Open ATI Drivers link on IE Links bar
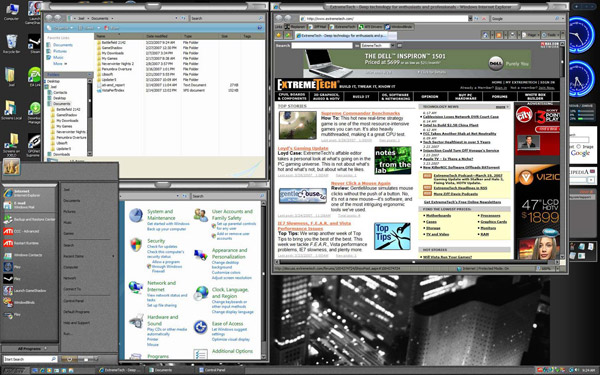The image size is (600, 375). pyautogui.click(x=370, y=27)
